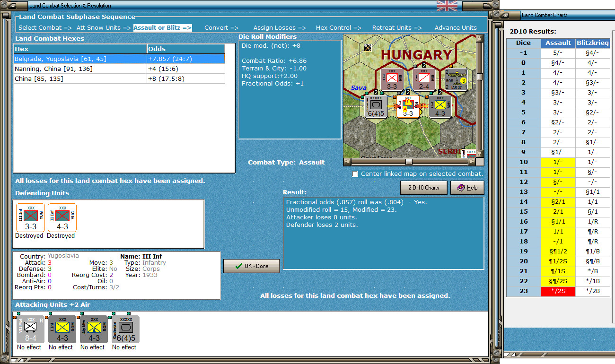
Task: Click the map's horizontal scrollbar left arrow
Action: coord(347,162)
